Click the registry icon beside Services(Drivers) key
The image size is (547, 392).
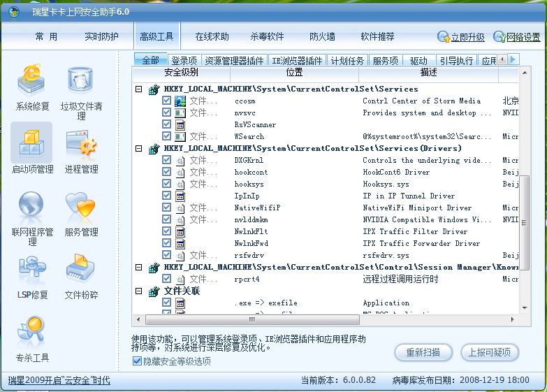click(154, 149)
